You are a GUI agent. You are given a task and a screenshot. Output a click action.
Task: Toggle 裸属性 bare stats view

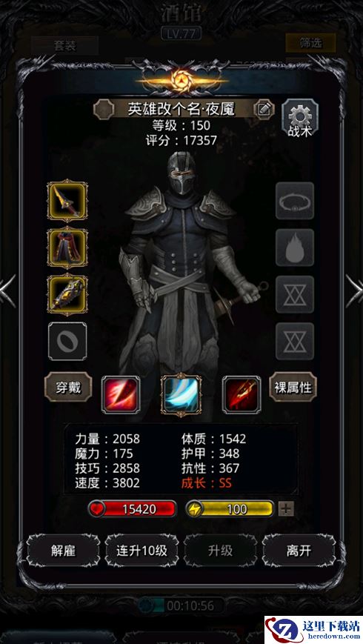pyautogui.click(x=293, y=387)
